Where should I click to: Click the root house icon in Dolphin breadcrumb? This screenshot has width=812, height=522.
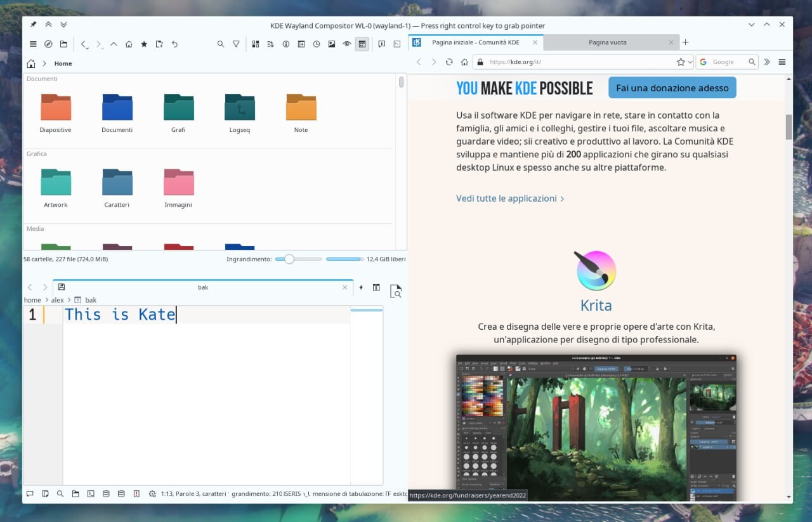31,63
